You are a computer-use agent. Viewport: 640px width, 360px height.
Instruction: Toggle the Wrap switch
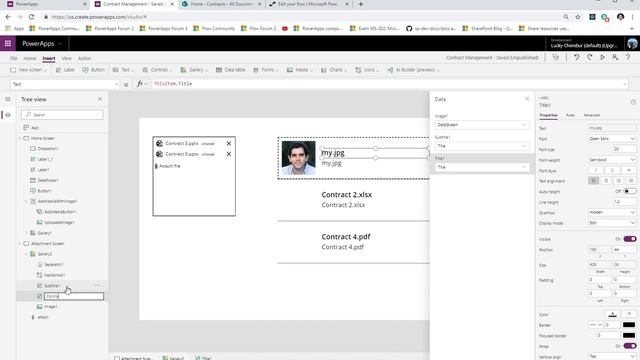point(630,346)
